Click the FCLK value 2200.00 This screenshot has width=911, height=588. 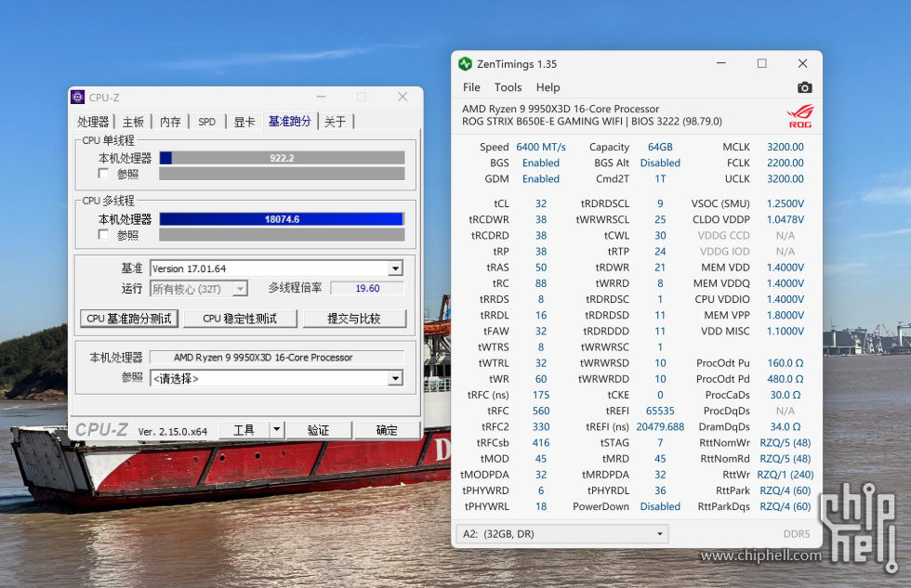pos(785,163)
